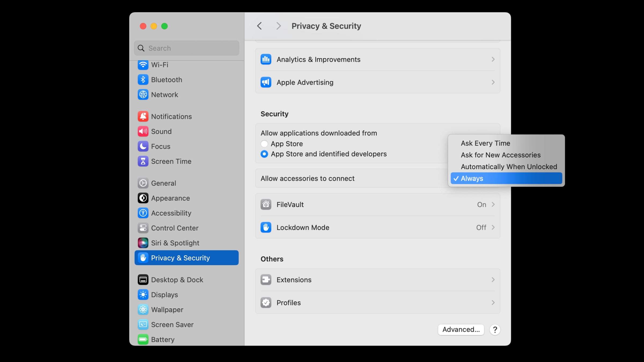Open Siri & Spotlight settings
Viewport: 644px width, 362px height.
[x=175, y=243]
